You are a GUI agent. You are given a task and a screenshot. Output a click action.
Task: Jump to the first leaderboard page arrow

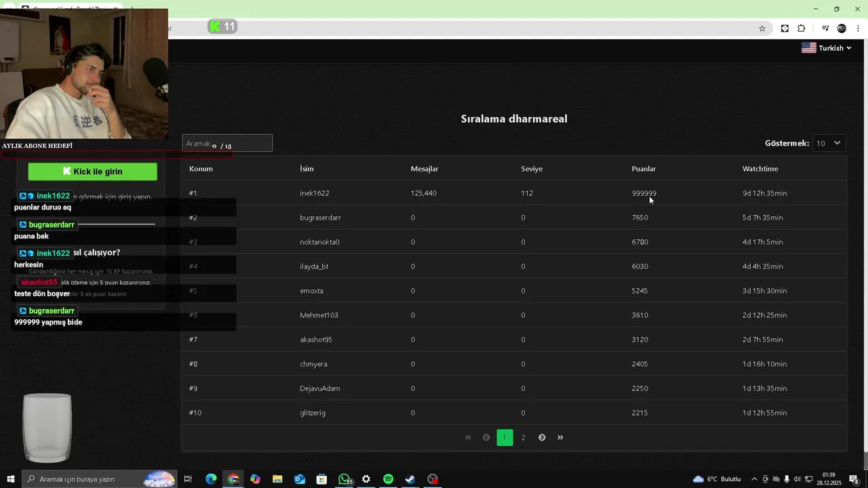[x=468, y=438]
